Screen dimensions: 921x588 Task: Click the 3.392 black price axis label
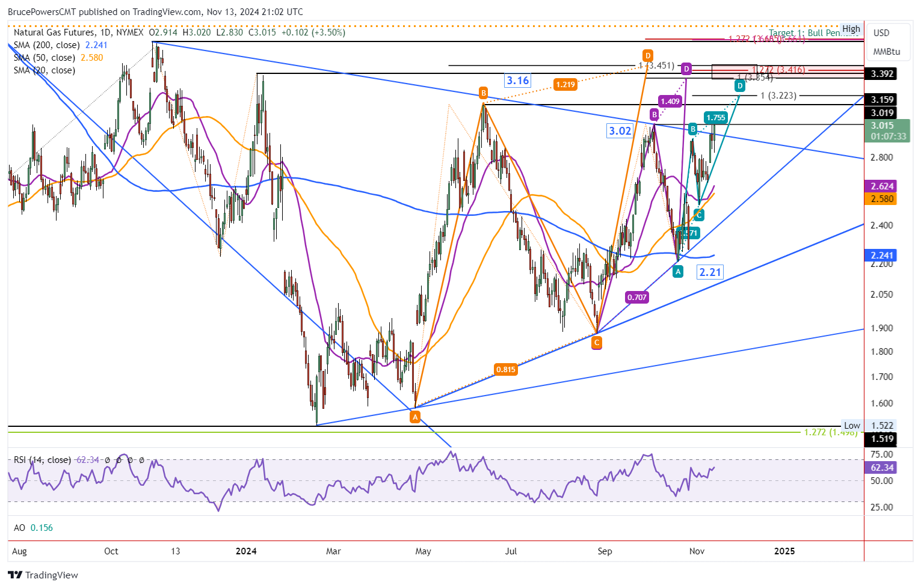point(880,74)
